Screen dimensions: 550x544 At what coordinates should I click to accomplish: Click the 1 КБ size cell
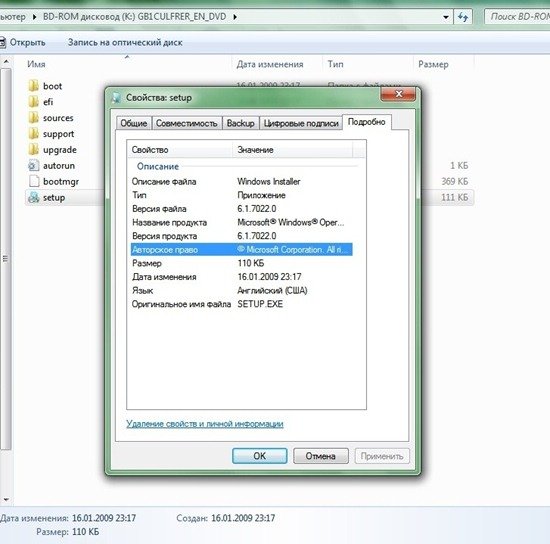[x=459, y=166]
